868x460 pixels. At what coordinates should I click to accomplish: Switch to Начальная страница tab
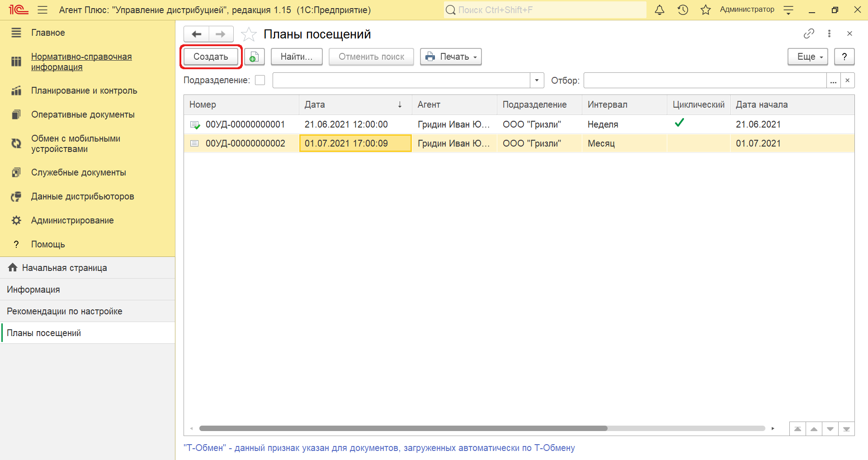pyautogui.click(x=87, y=268)
